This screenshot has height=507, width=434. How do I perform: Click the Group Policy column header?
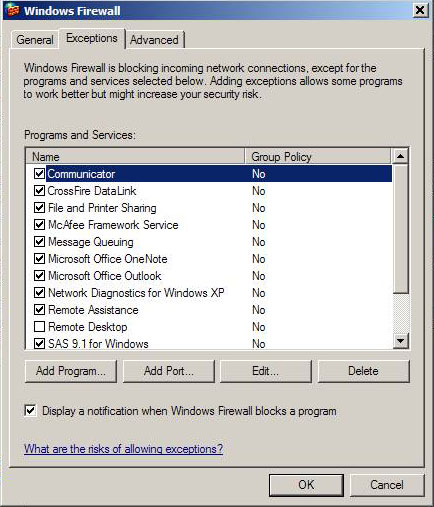(317, 156)
